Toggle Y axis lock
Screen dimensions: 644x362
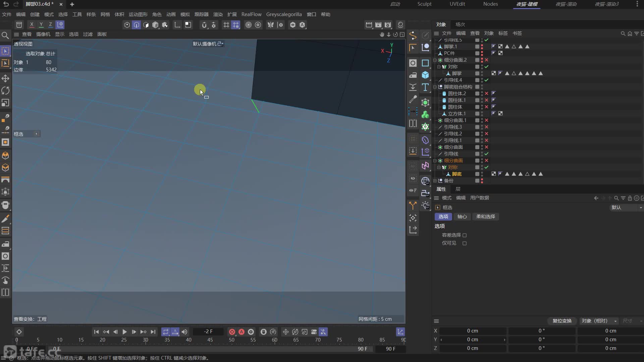point(41,24)
